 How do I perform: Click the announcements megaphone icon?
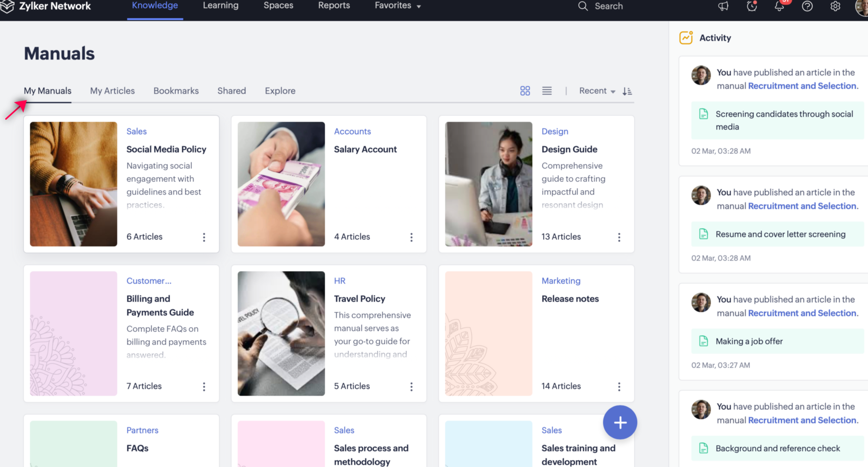tap(723, 6)
